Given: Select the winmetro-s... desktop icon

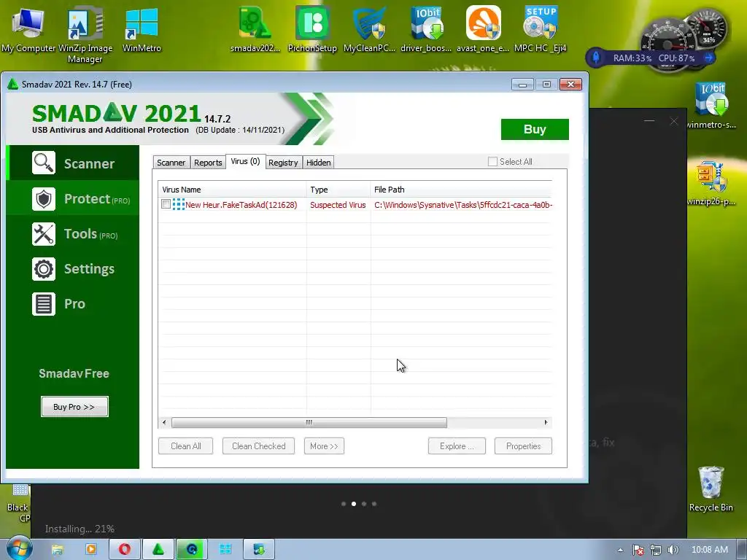Looking at the screenshot, I should 711,105.
